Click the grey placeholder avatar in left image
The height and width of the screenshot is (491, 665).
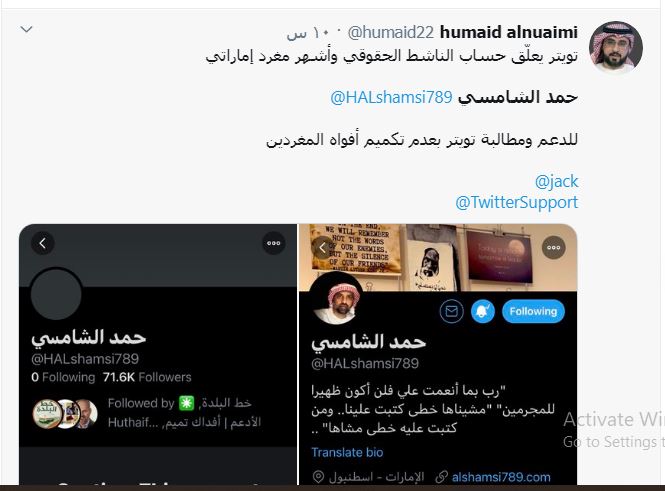(56, 294)
